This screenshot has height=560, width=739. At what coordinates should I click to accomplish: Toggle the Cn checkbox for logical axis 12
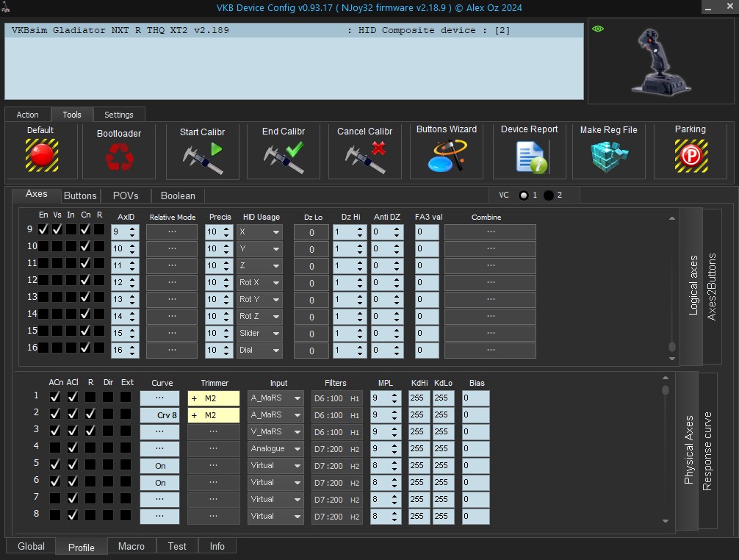[85, 280]
